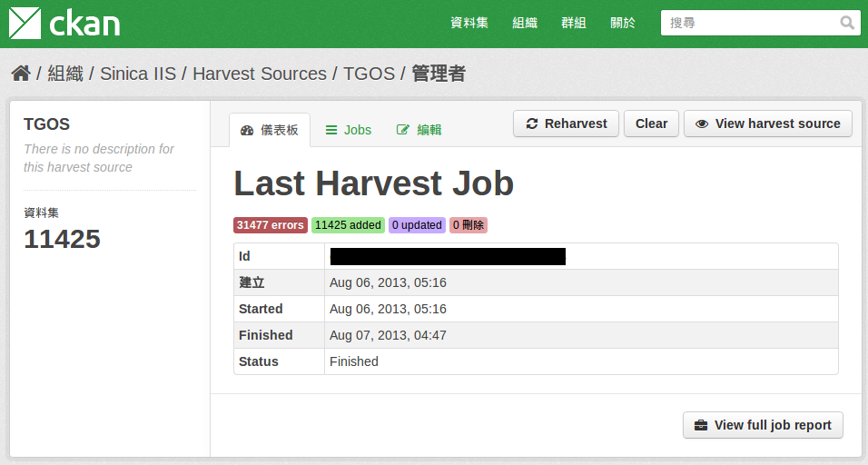Image resolution: width=868 pixels, height=465 pixels.
Task: Select the 儀表板 dashboard tab
Action: point(270,130)
